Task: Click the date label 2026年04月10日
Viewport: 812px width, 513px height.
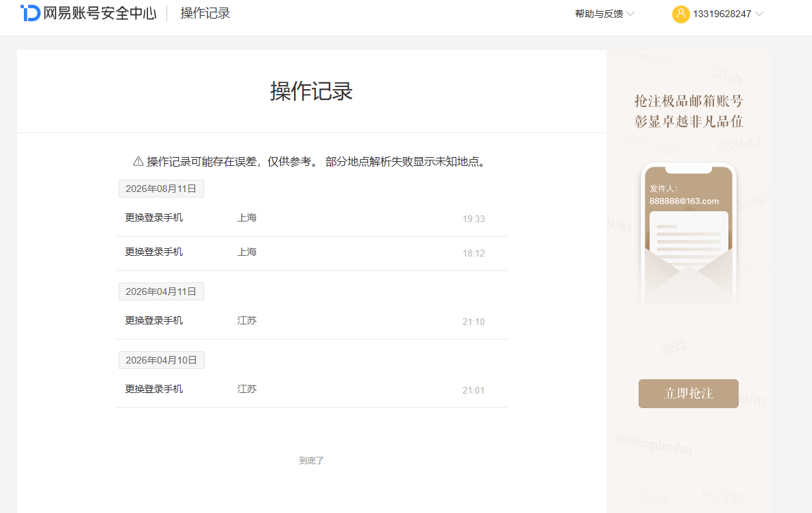Action: pos(162,360)
